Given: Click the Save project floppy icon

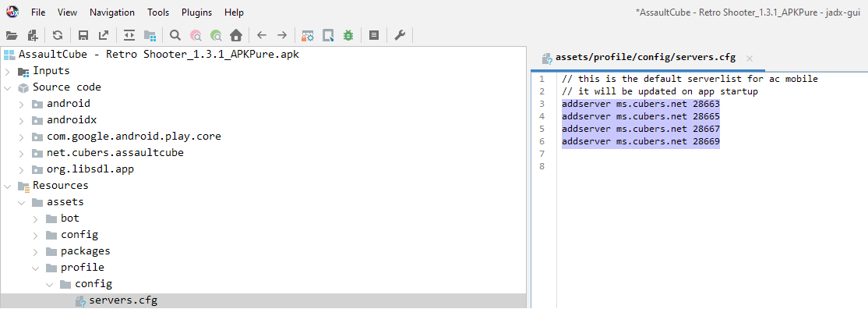Looking at the screenshot, I should coord(83,36).
